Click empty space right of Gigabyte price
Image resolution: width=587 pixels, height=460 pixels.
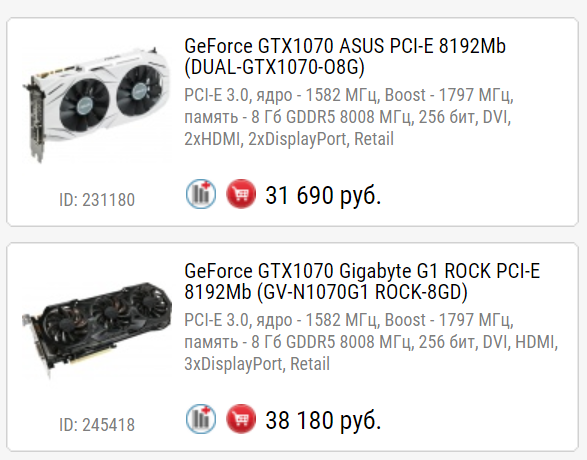pyautogui.click(x=479, y=420)
